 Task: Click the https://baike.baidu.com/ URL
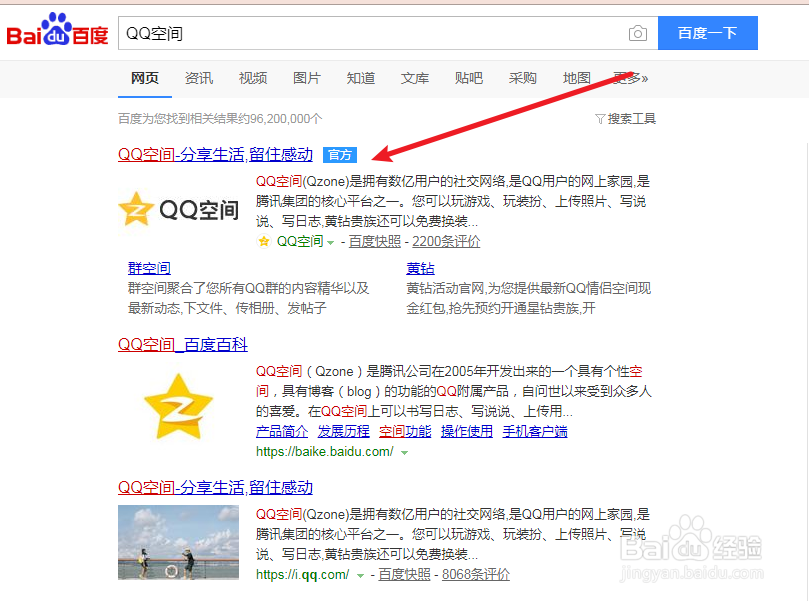pyautogui.click(x=325, y=452)
